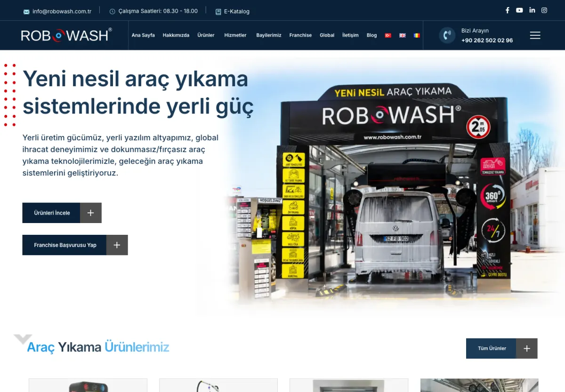Click the plus icon on Tüm Ürünler

coord(527,349)
